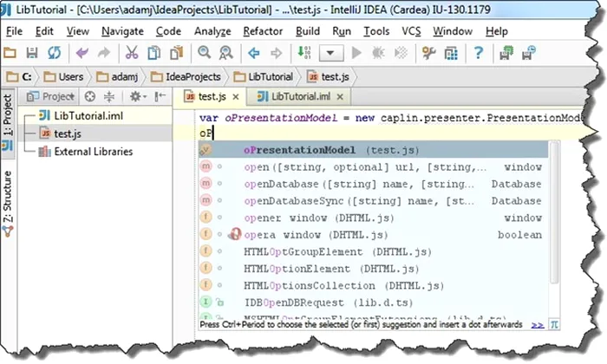Open the Edit menu
Screen dimensions: 607x364
[44, 31]
